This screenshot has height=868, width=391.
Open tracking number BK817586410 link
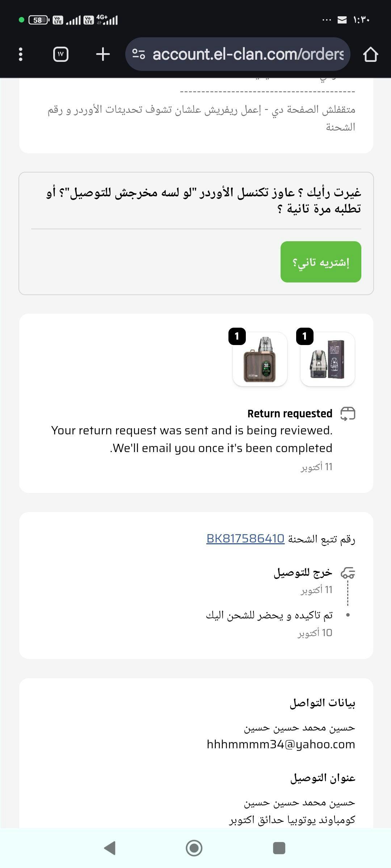click(245, 539)
